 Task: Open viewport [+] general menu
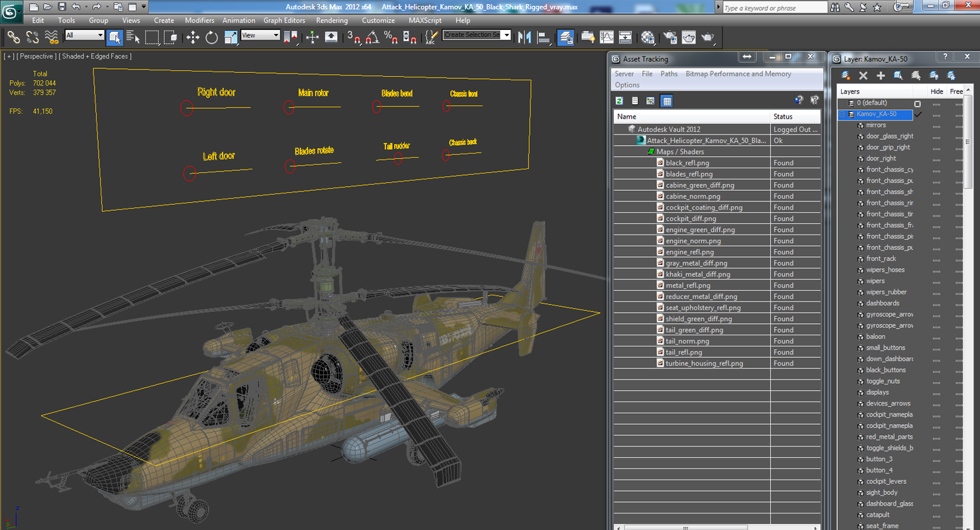pyautogui.click(x=9, y=56)
